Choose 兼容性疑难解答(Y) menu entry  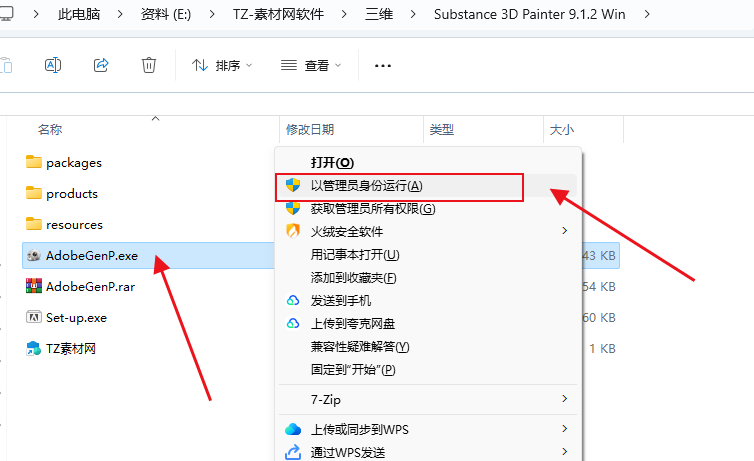[x=360, y=347]
